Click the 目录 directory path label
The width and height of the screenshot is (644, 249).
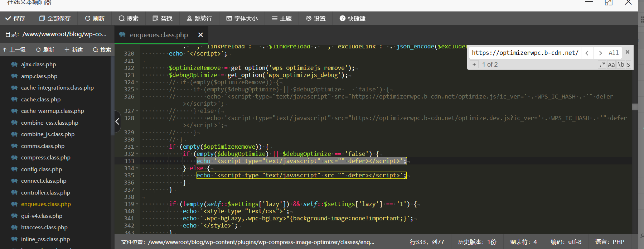[x=56, y=34]
